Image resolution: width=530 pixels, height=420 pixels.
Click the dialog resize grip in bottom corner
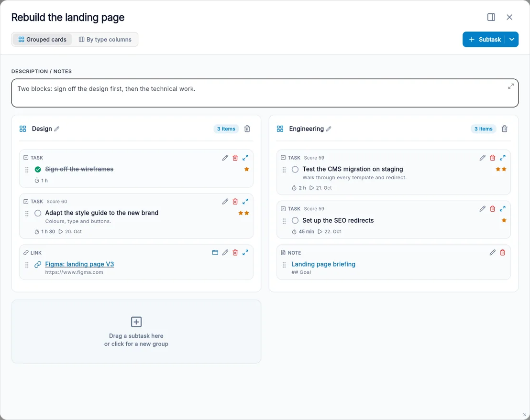pos(525,415)
